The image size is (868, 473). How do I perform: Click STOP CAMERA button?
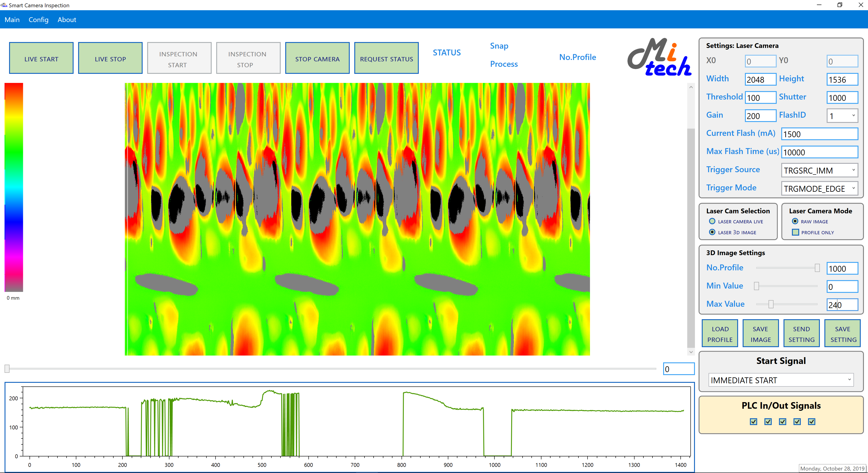[317, 58]
